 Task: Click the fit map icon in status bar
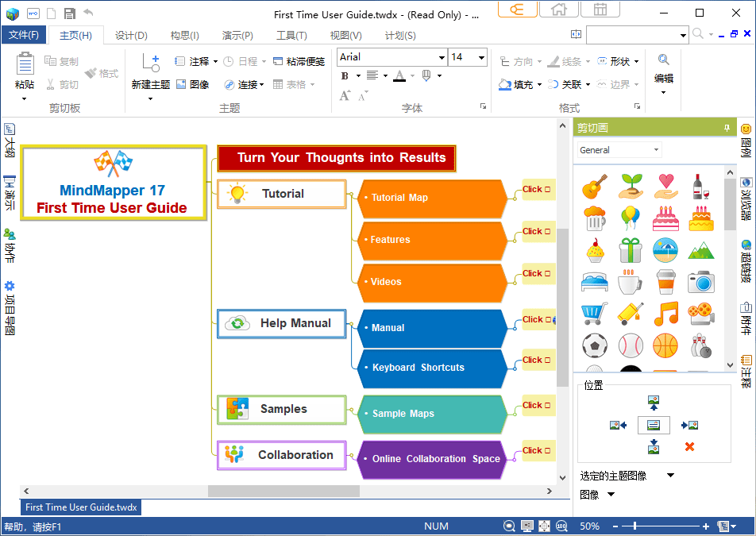544,526
